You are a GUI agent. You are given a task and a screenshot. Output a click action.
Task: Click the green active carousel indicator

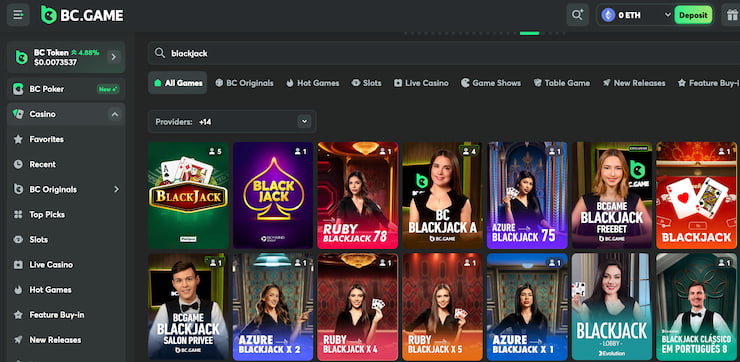click(529, 33)
